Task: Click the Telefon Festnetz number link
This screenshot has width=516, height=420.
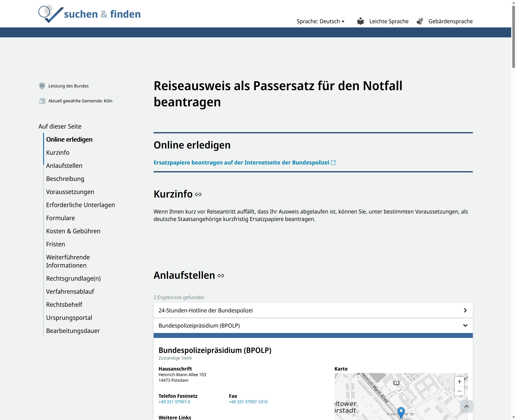Action: tap(174, 402)
